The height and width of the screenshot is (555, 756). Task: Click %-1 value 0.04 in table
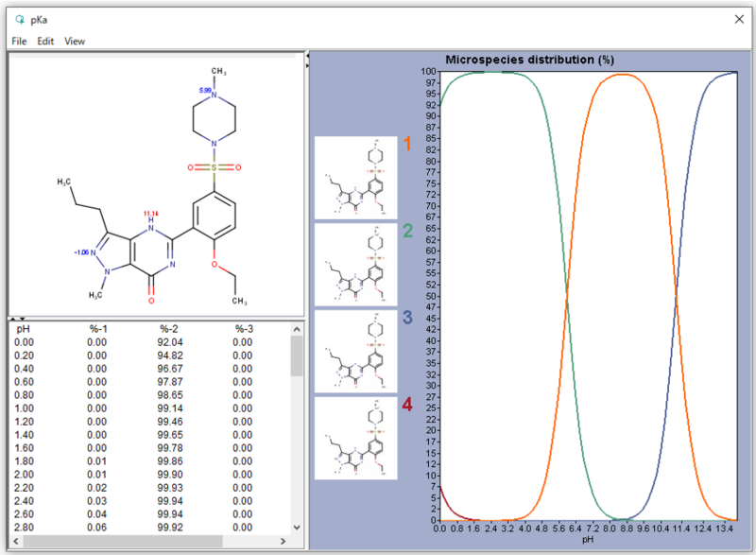tap(97, 514)
